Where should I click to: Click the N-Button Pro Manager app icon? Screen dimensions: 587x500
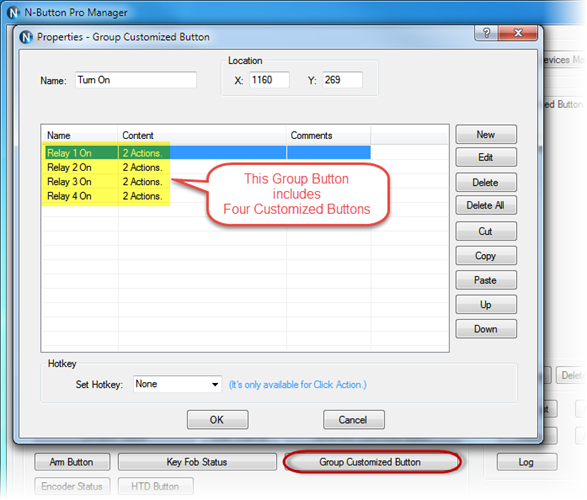[13, 13]
